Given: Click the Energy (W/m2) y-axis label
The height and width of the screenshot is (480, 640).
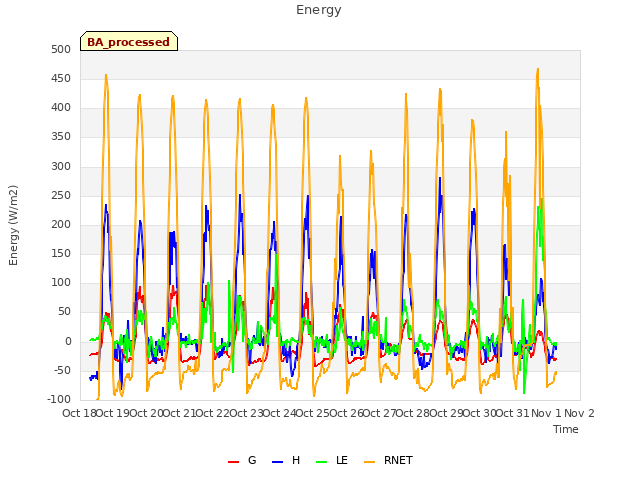Looking at the screenshot, I should [13, 225].
